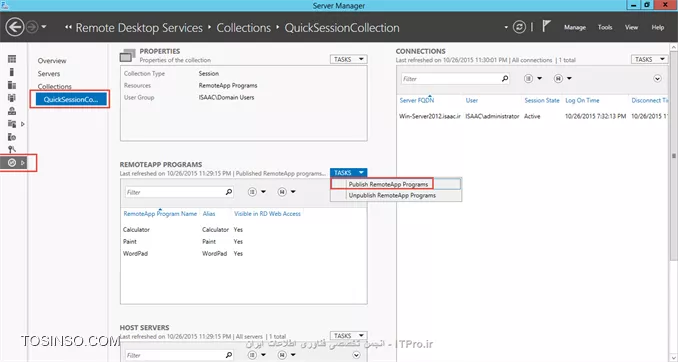
Task: Open the dropdown arrow left of refresh icon
Action: point(506,27)
